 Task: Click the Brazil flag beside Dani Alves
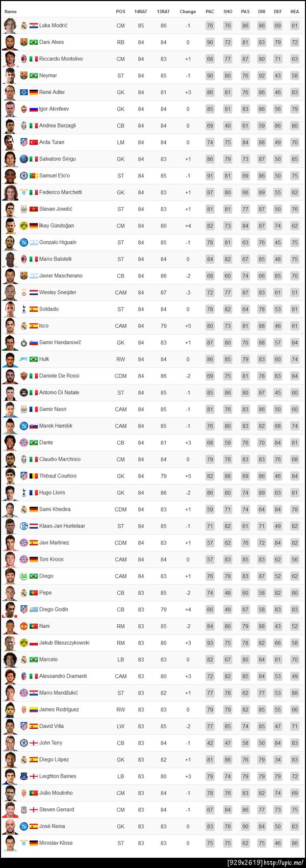coord(34,42)
